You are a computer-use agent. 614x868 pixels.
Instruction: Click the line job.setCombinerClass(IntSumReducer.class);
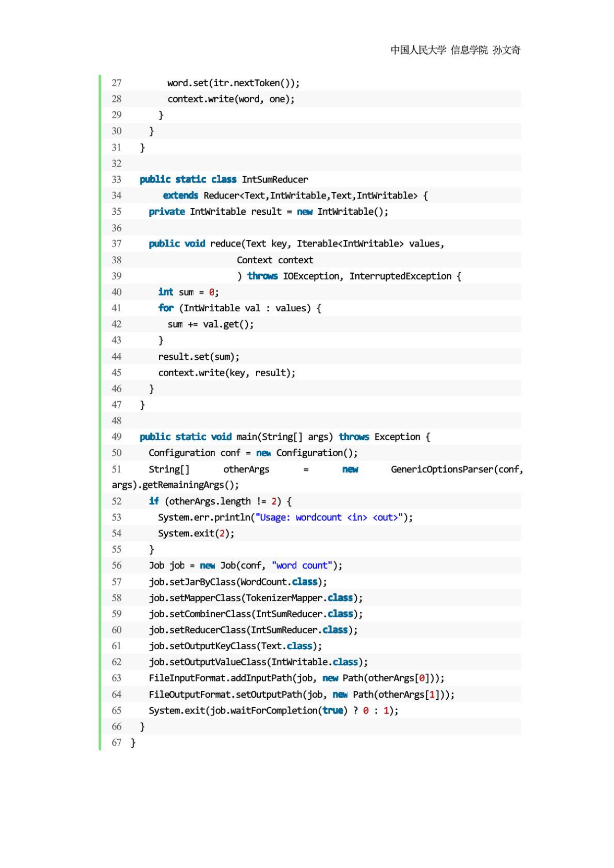[x=255, y=614]
